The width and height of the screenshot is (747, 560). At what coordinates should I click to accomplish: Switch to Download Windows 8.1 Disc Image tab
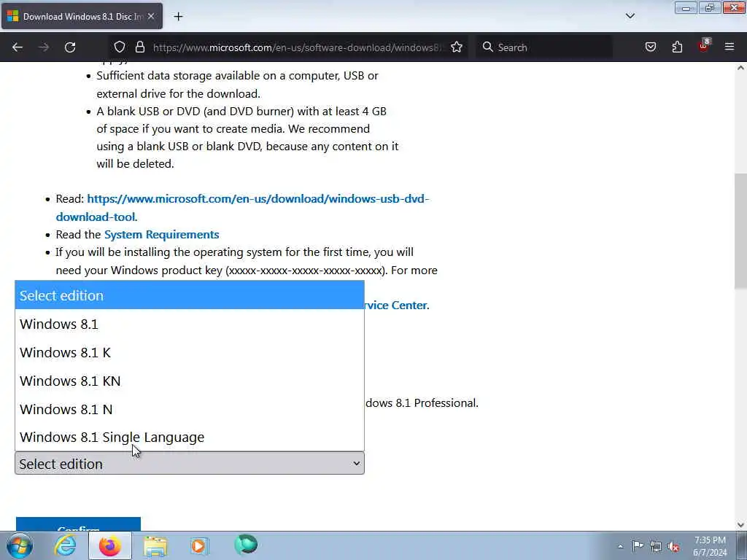(82, 17)
